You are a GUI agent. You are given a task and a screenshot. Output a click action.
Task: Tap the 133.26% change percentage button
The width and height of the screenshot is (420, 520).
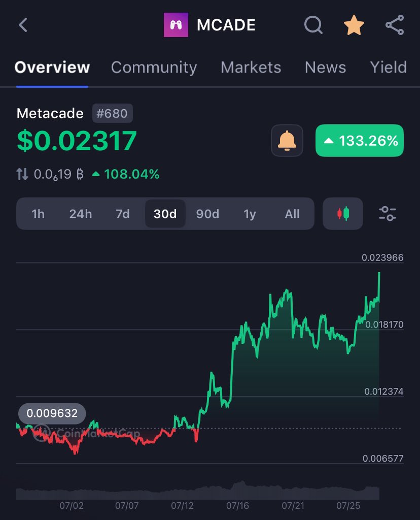pos(360,141)
